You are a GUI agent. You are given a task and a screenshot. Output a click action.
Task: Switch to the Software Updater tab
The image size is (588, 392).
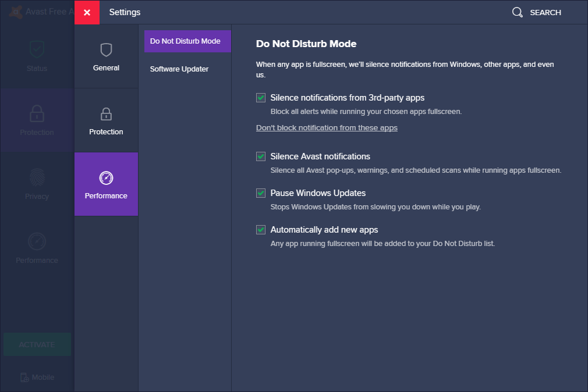pos(179,69)
